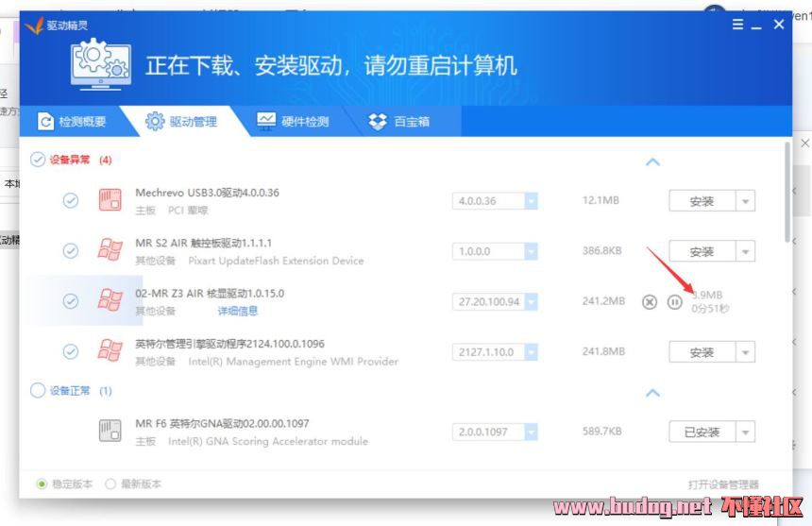Open version dropdown 27.20.100.94
The image size is (812, 526).
531,302
